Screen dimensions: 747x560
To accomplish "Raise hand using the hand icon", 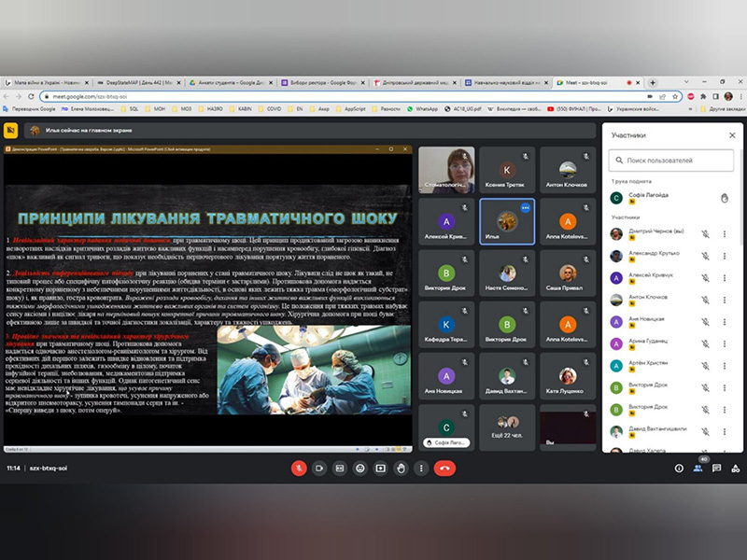I will tap(401, 468).
